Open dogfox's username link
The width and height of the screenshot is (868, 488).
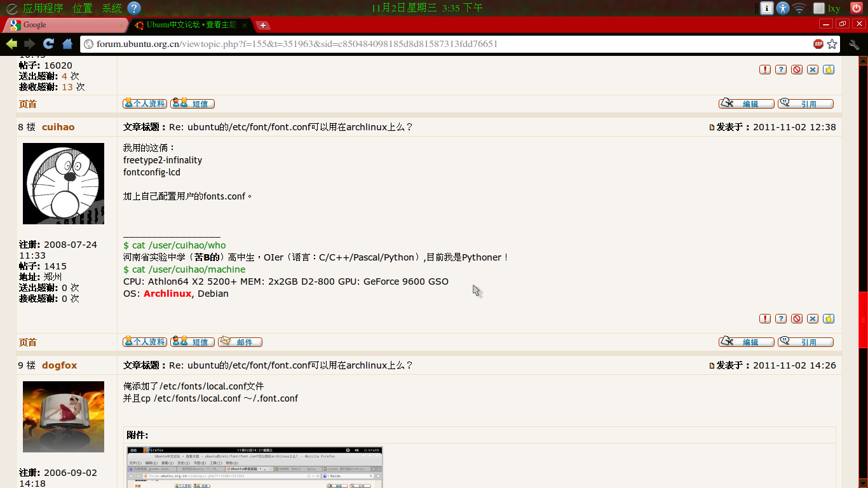(60, 365)
